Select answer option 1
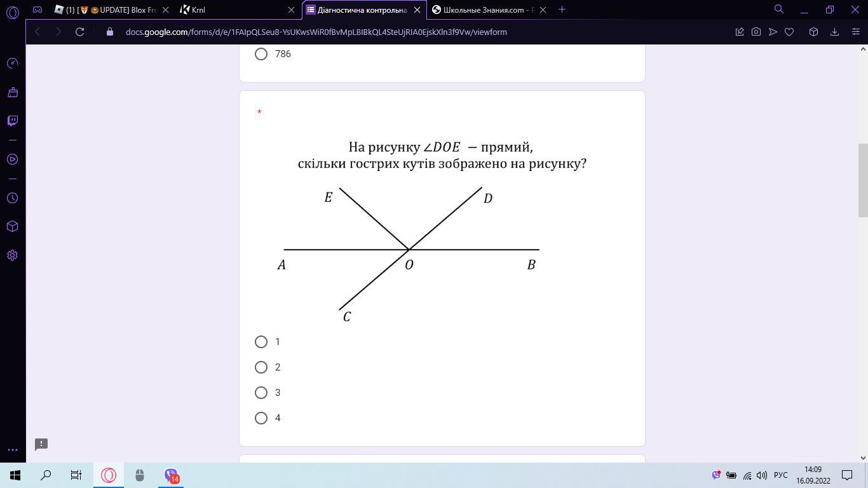 [261, 342]
